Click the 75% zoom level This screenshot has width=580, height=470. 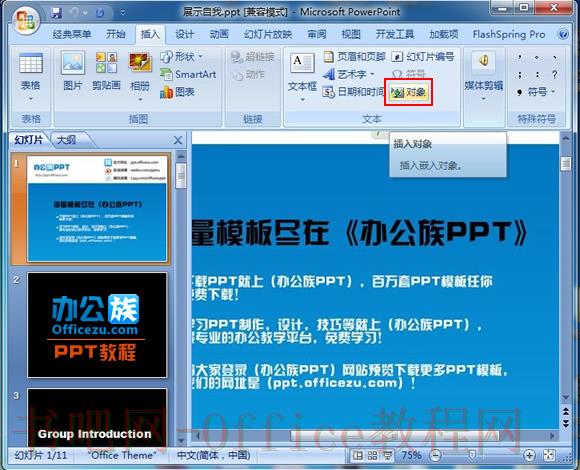tap(412, 455)
